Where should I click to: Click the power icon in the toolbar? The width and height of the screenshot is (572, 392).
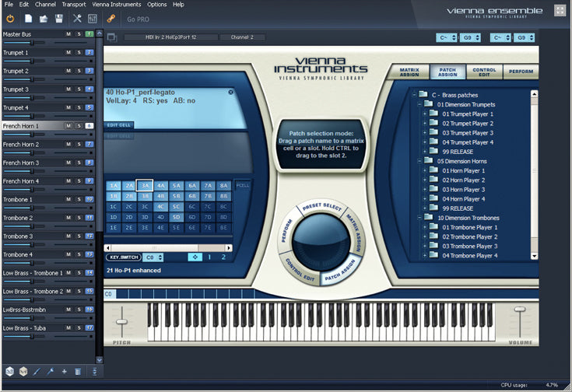(x=11, y=18)
